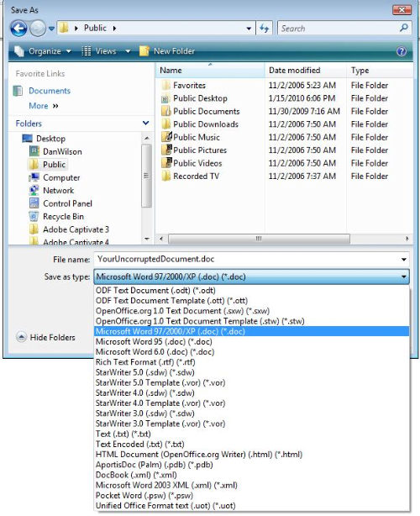Click the Computer icon in folder tree
This screenshot has height=516, width=420.
click(34, 177)
